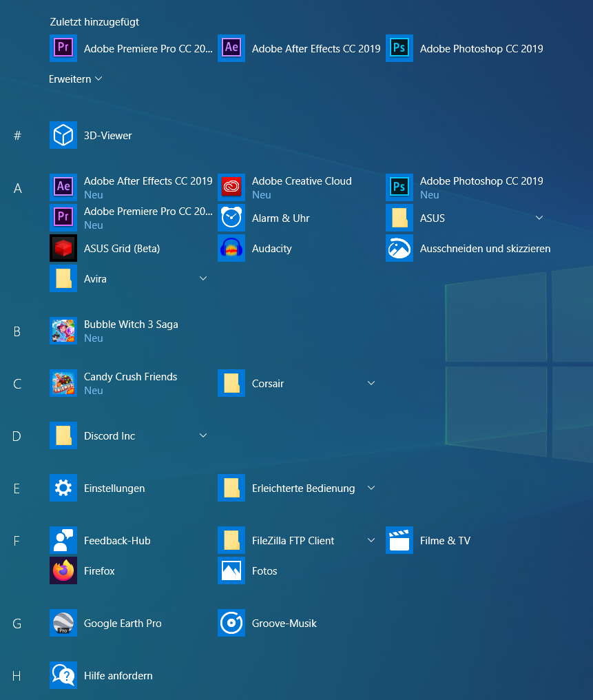The height and width of the screenshot is (700, 593).
Task: Click the letter D section header
Action: 17,435
